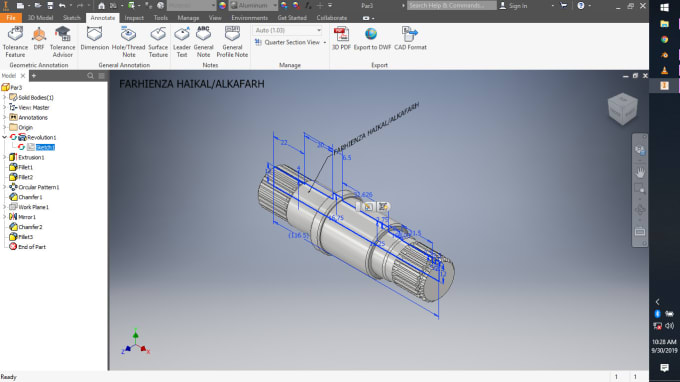Expand Circular Pattern1 node

tap(5, 187)
